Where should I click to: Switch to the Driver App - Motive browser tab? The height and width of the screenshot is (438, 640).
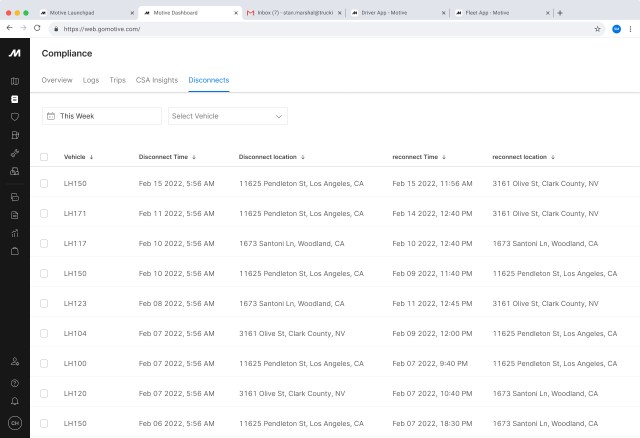[387, 12]
